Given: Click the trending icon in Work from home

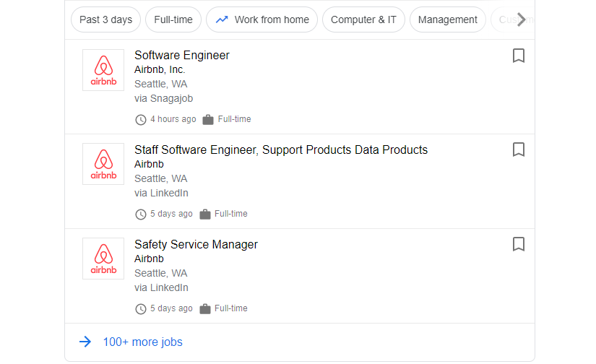Looking at the screenshot, I should pyautogui.click(x=222, y=19).
